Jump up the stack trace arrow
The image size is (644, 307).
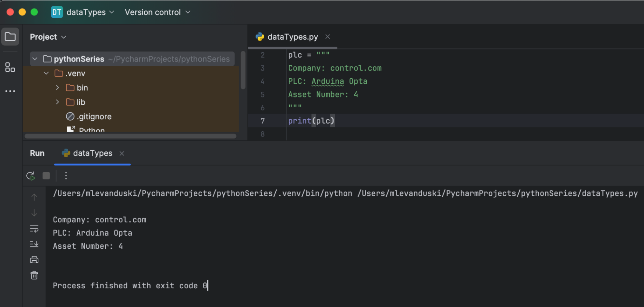34,197
